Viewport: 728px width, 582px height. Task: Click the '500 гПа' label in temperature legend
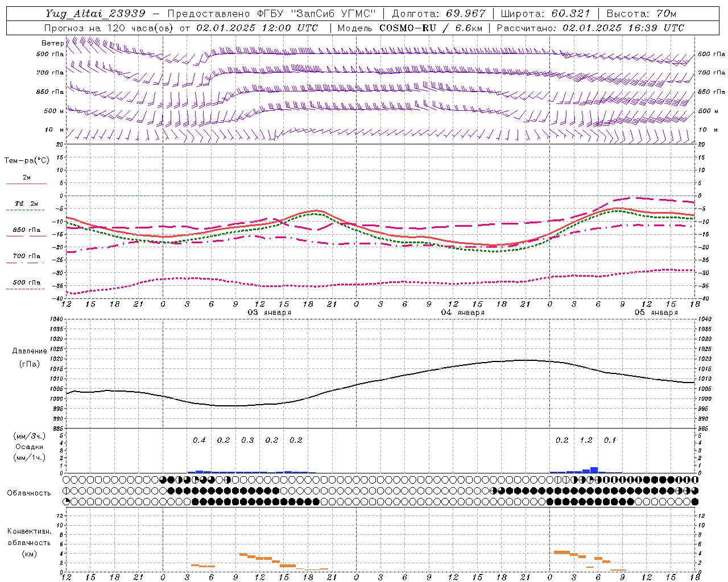tap(27, 282)
